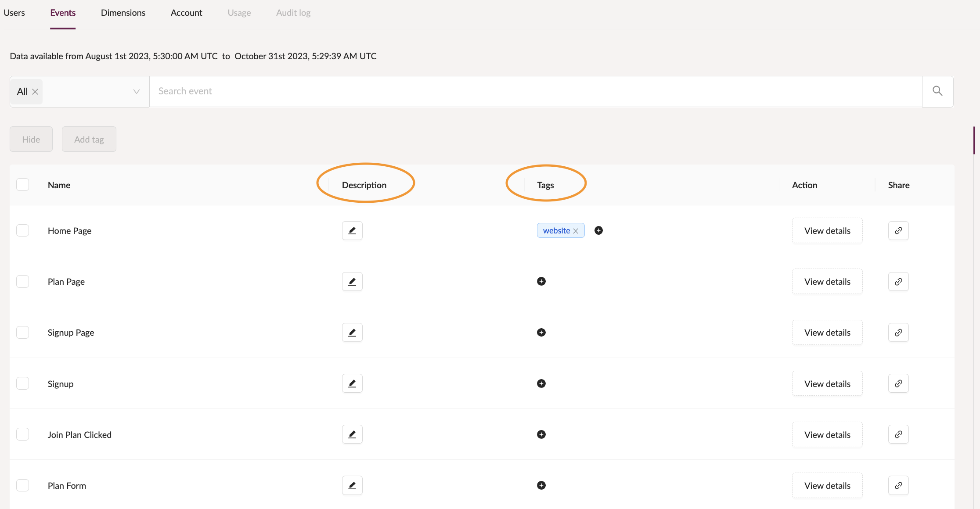This screenshot has width=980, height=509.
Task: Add a tag to Signup event
Action: [x=541, y=384]
